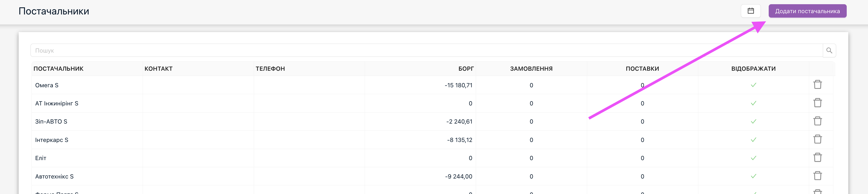
Task: Click trash icon for Зіп-АВТО S
Action: coord(818,121)
